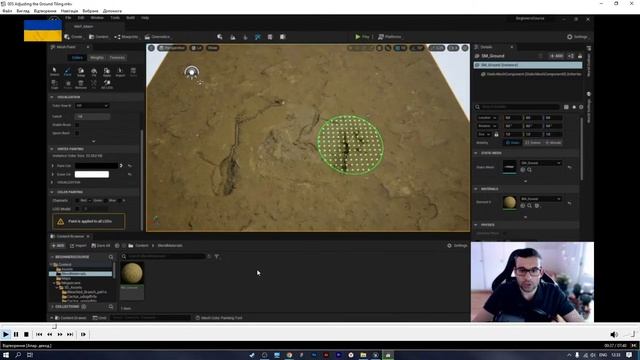Click the filter icon in Content Browser
The height and width of the screenshot is (360, 640).
coord(217,256)
